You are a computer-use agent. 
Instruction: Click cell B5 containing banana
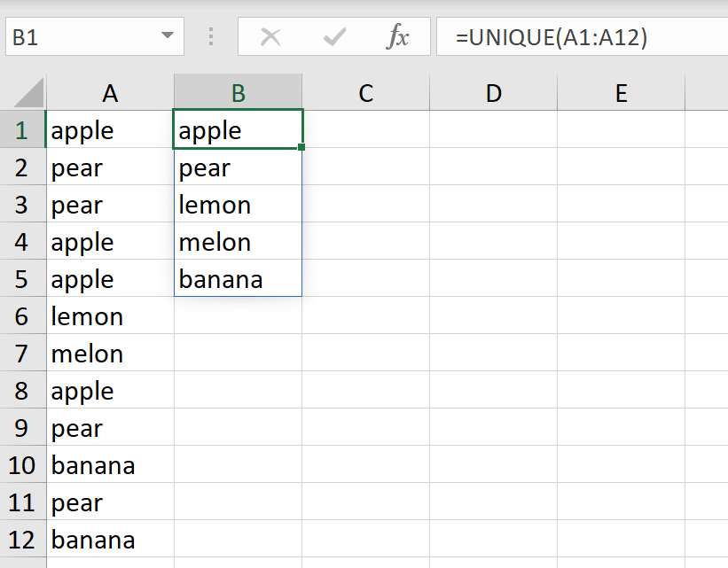238,279
